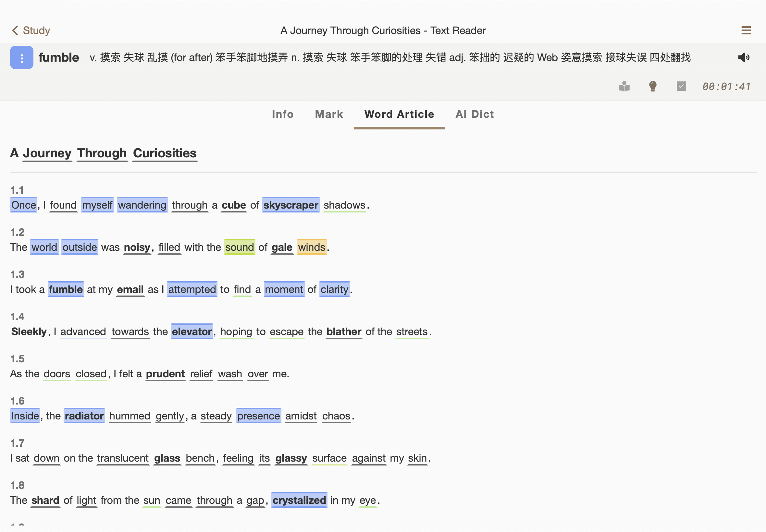The image size is (766, 532).
Task: Click the reading book icon
Action: pyautogui.click(x=624, y=86)
